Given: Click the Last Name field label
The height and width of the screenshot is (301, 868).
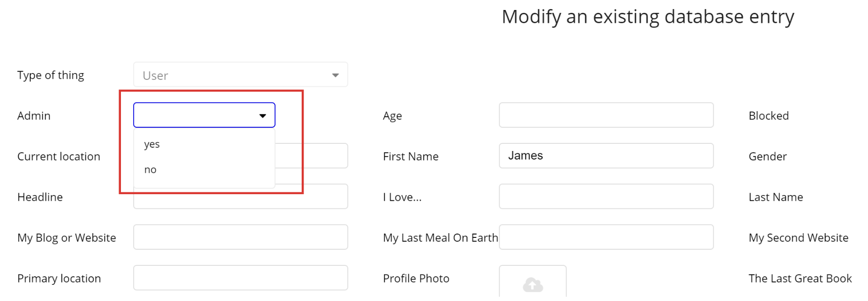Looking at the screenshot, I should [x=776, y=197].
